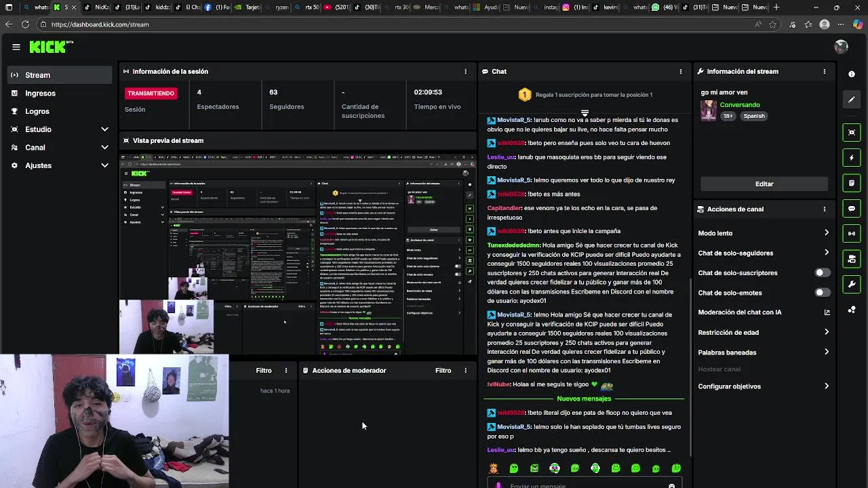Image resolution: width=868 pixels, height=488 pixels.
Task: Toggle the wrench panel icon in right toolbar
Action: click(852, 284)
